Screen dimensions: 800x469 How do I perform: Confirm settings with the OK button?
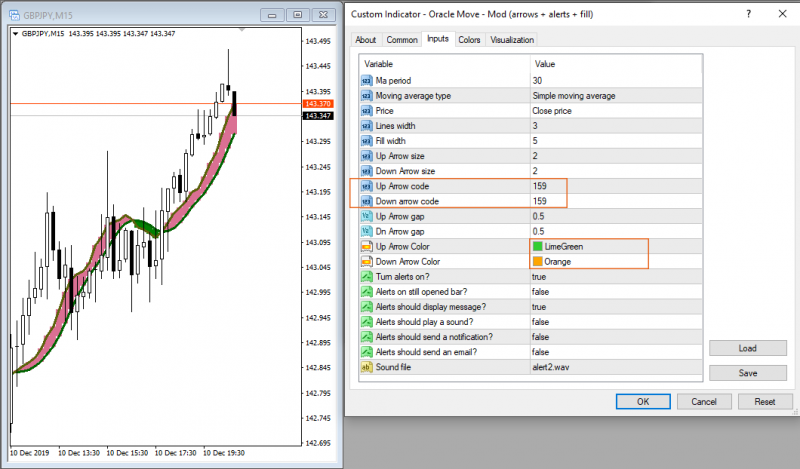tap(643, 402)
